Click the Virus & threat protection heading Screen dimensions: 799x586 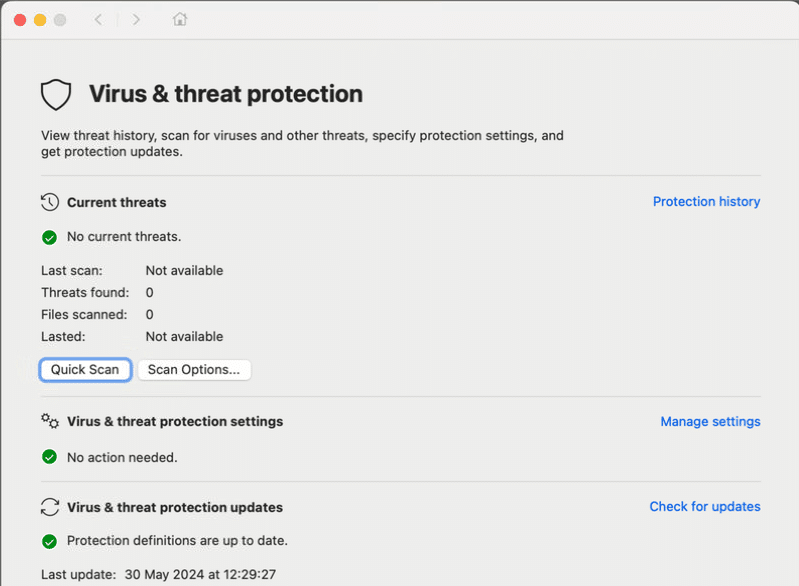(x=225, y=95)
